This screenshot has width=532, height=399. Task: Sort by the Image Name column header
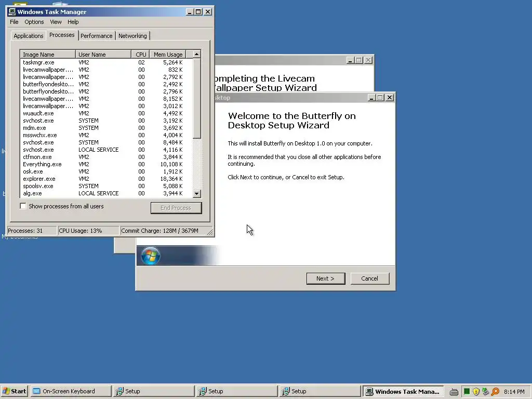47,54
